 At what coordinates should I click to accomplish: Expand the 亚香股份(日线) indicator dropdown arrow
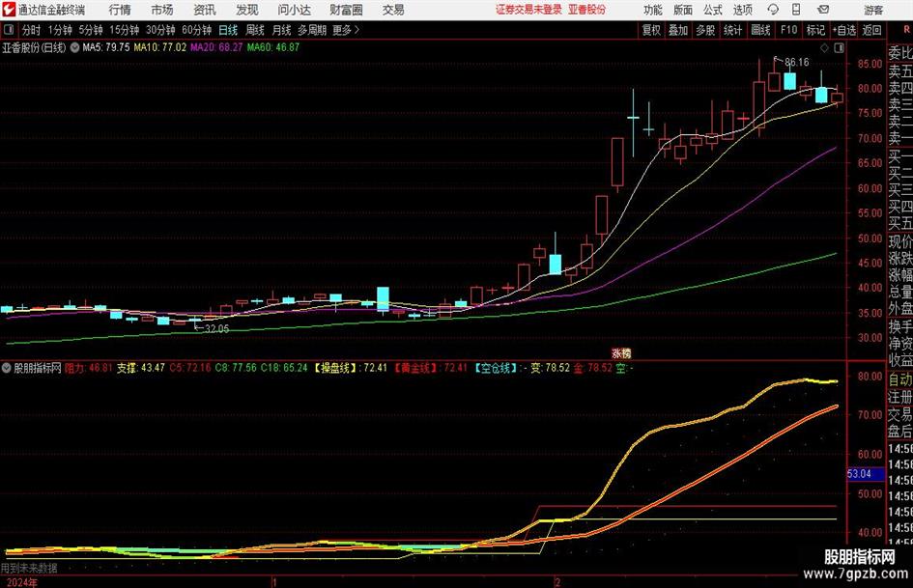coord(74,47)
